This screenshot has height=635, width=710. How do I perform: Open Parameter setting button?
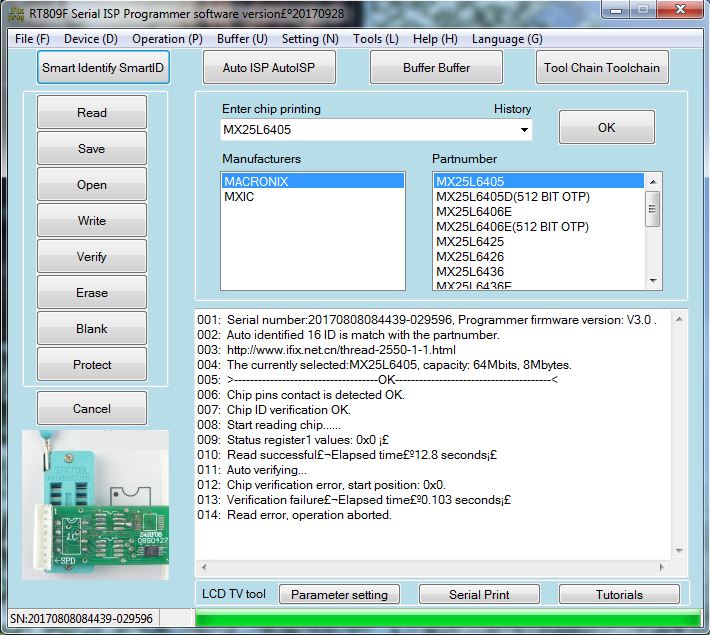coord(340,594)
